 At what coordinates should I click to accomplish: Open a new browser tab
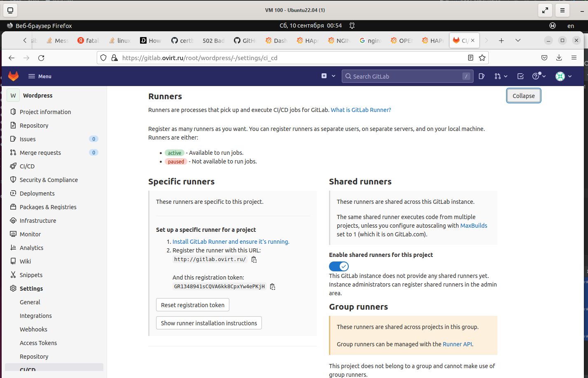click(x=502, y=40)
